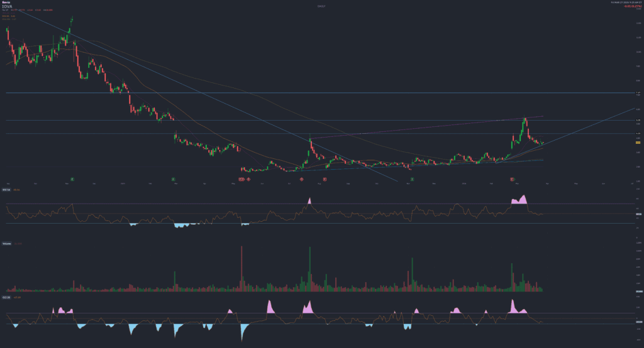Click the green earnings marker near Mar
Image resolution: width=644 pixels, height=348 pixels.
tap(174, 179)
